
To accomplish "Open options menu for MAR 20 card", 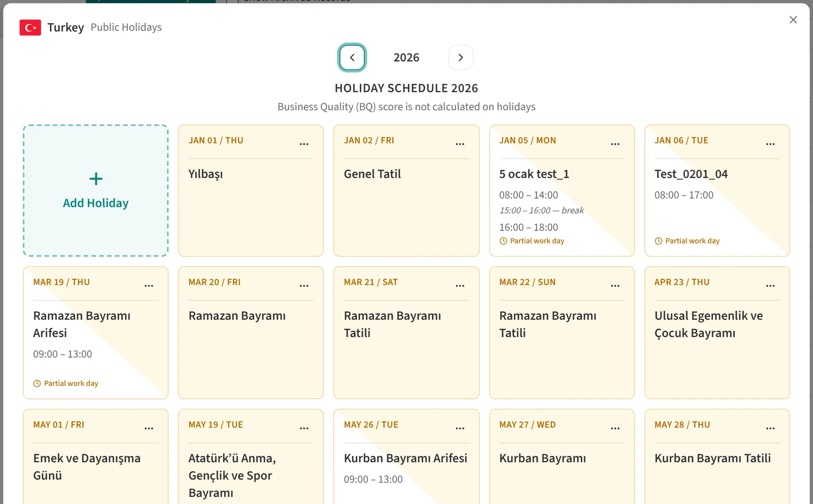I will 304,286.
